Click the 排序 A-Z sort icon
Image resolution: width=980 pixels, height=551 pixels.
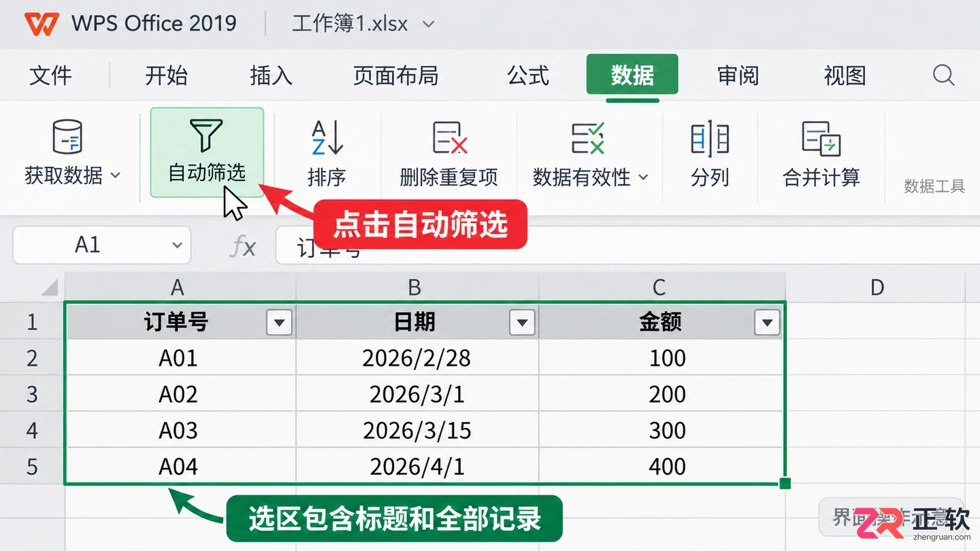(x=327, y=137)
